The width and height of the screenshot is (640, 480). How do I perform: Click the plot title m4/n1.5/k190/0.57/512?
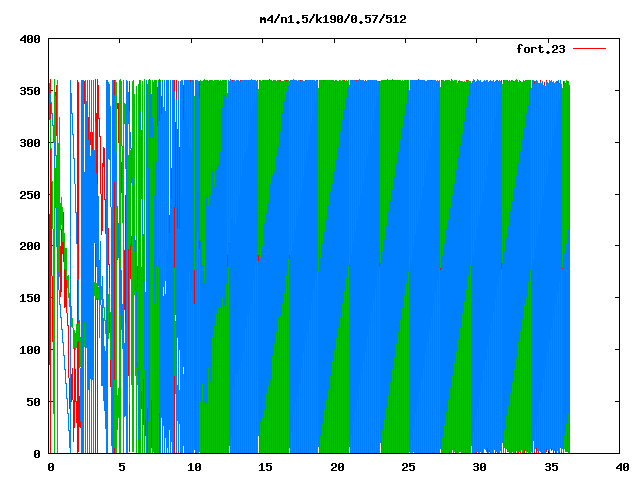(x=333, y=19)
